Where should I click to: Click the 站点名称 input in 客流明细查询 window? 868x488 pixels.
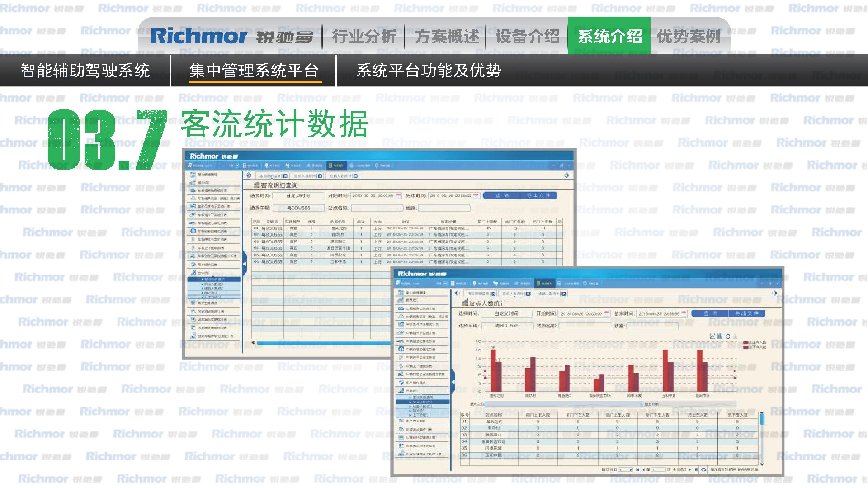tap(377, 208)
